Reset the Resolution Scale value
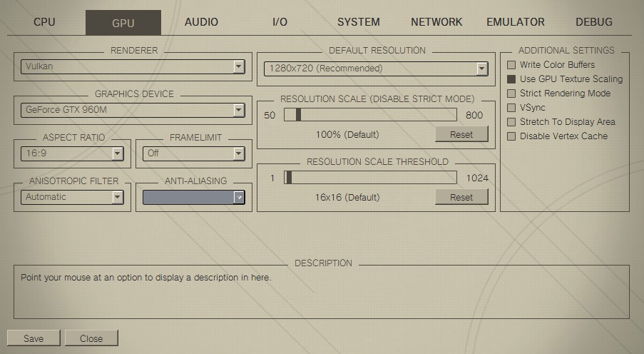 (x=461, y=134)
